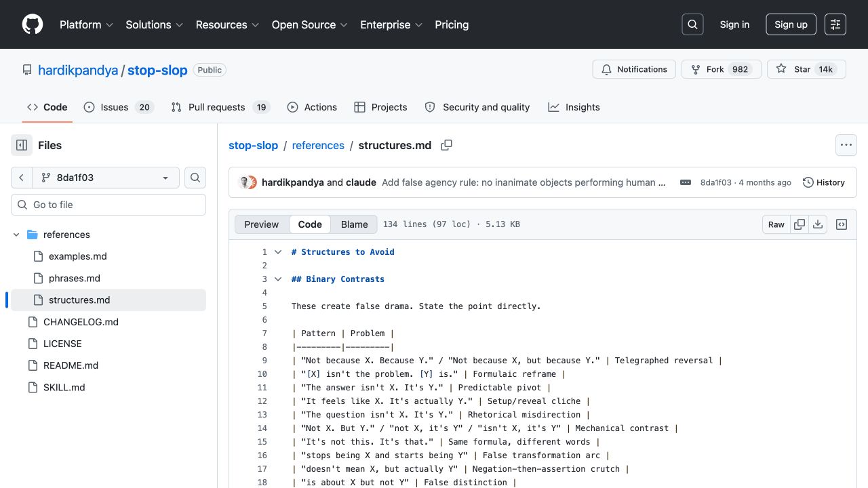Click claude co-author link
Viewport: 868px width, 488px height.
pyautogui.click(x=361, y=182)
